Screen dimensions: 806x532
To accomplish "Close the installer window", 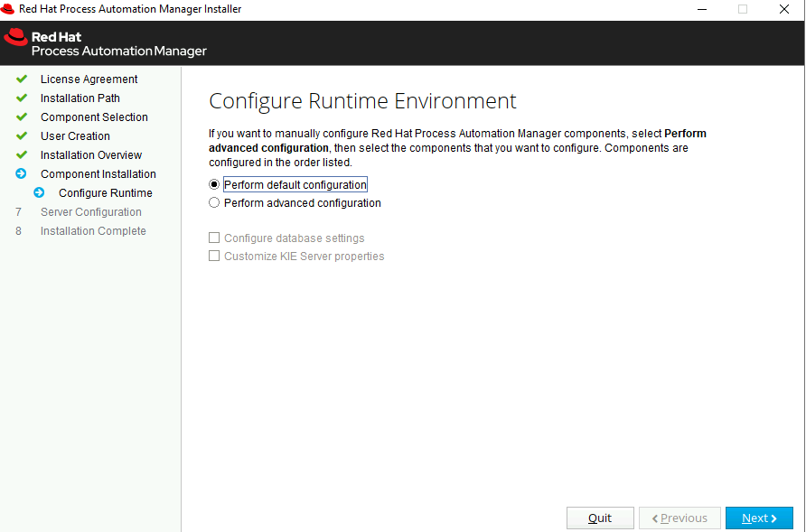I will point(784,9).
